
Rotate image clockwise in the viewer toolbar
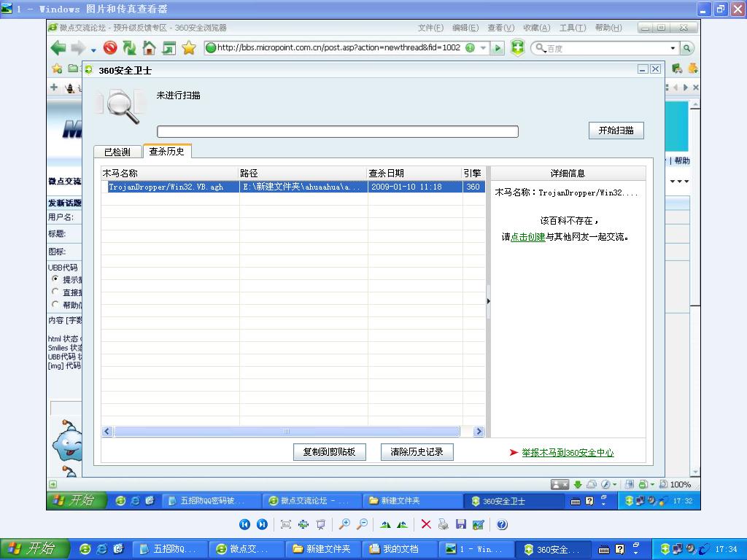point(385,524)
